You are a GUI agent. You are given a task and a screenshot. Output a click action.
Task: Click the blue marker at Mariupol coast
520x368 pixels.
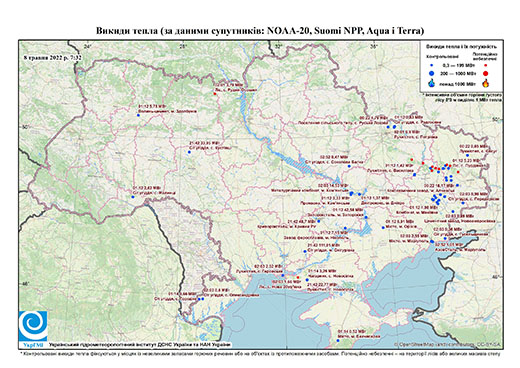tap(432, 241)
